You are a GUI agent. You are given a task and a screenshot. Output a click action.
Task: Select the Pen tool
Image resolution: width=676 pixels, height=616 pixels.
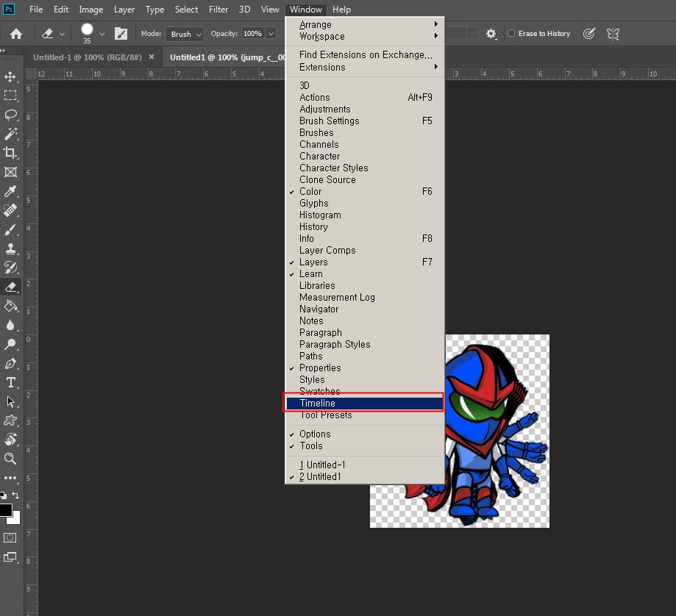point(10,364)
